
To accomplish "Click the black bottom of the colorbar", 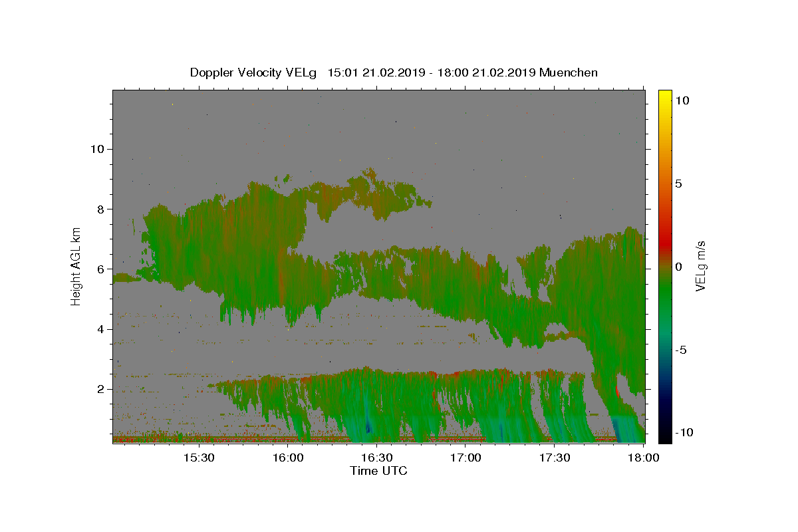I will coord(665,436).
